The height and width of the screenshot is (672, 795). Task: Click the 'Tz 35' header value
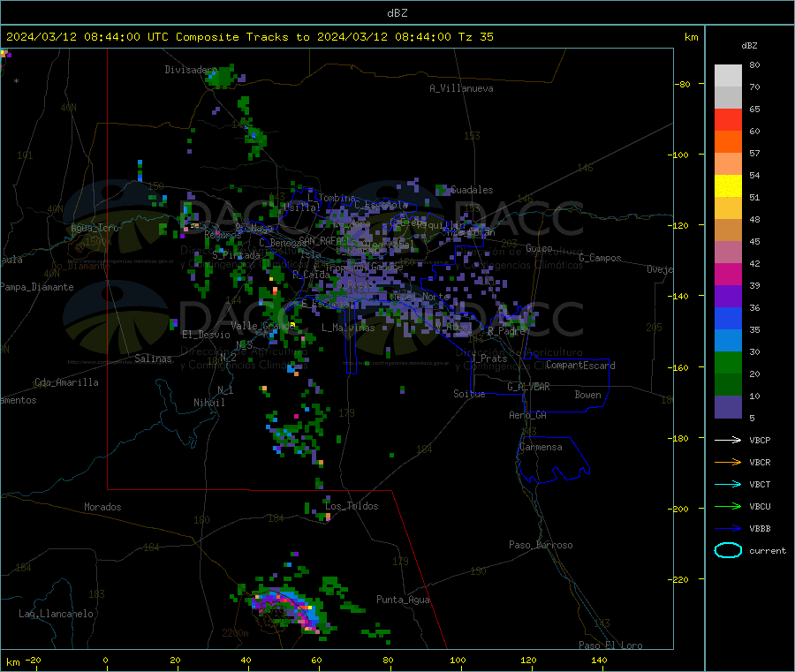(475, 37)
